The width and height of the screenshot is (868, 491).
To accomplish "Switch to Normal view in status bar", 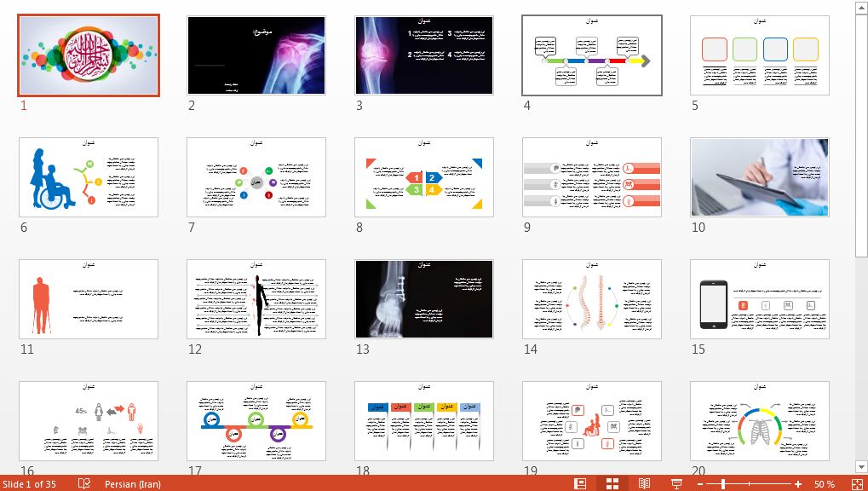I will [580, 483].
